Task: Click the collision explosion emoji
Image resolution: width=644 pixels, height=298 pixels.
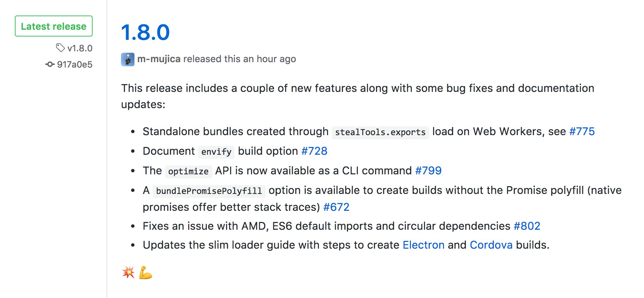Action: pyautogui.click(x=128, y=272)
